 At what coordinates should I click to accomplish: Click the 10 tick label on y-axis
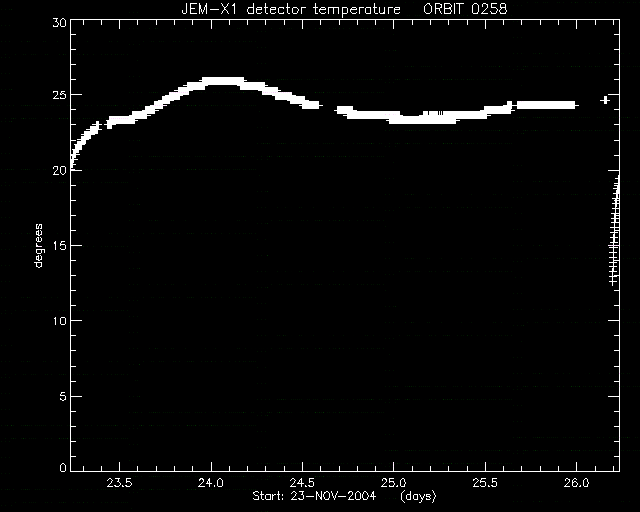pos(59,321)
